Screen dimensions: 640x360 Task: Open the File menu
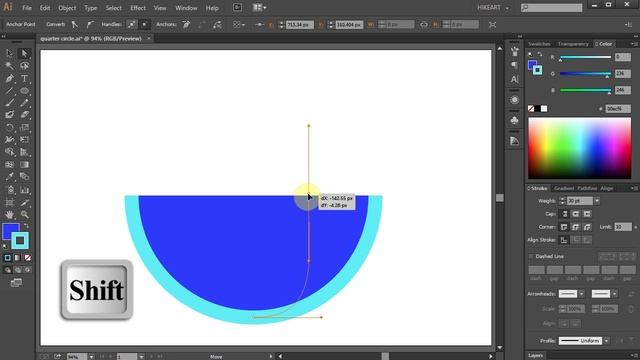(x=27, y=8)
